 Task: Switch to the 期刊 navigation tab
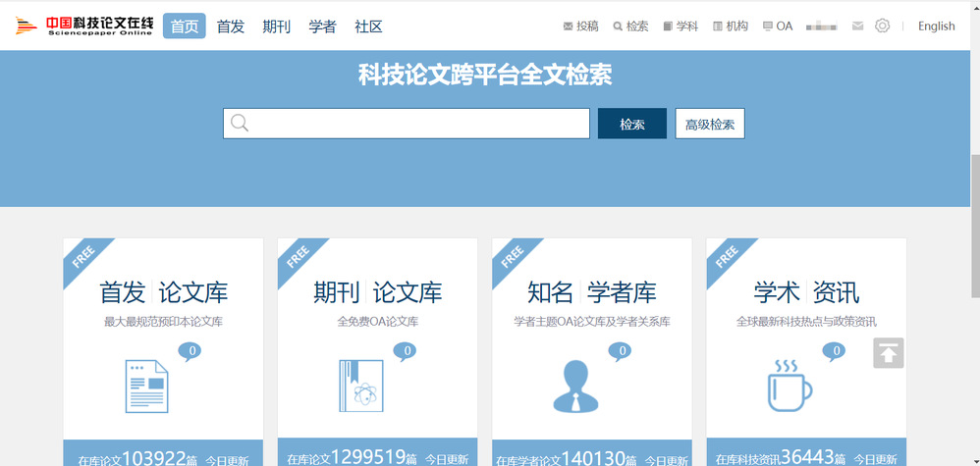[276, 26]
